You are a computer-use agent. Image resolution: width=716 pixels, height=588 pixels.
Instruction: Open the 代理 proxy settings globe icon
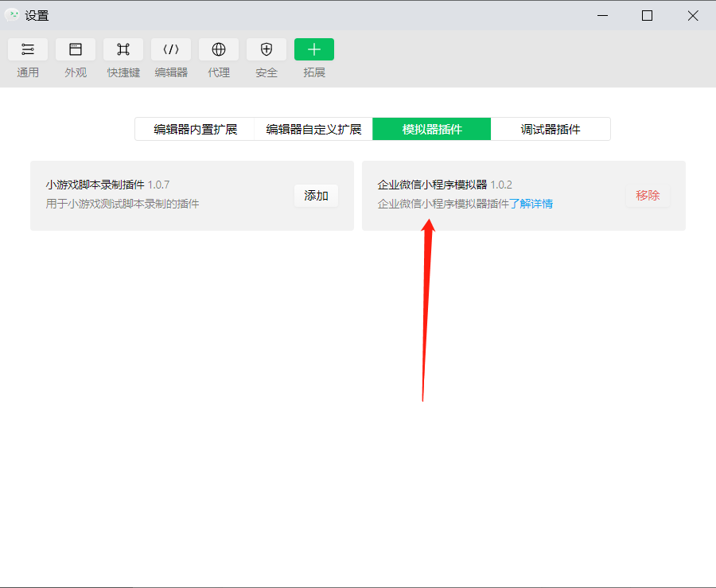(219, 49)
